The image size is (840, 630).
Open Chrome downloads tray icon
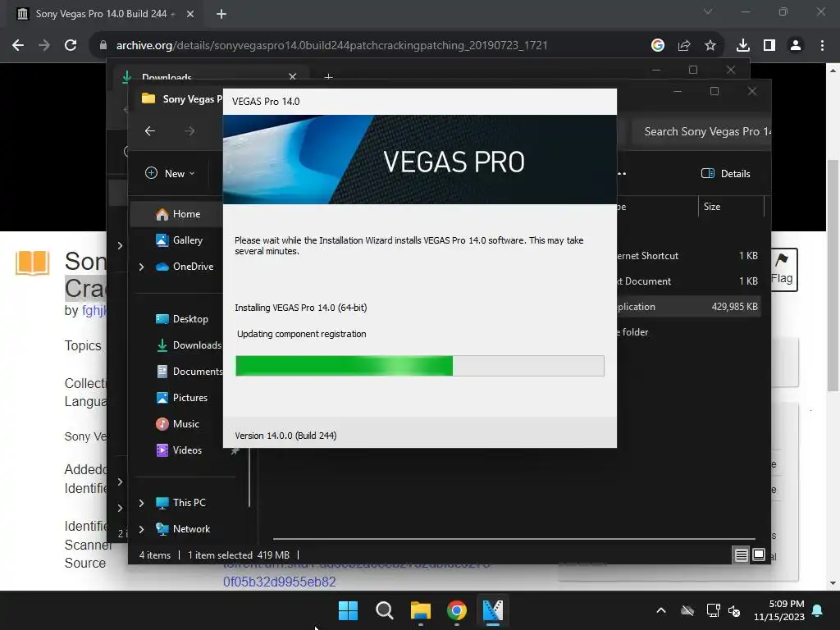tap(742, 46)
